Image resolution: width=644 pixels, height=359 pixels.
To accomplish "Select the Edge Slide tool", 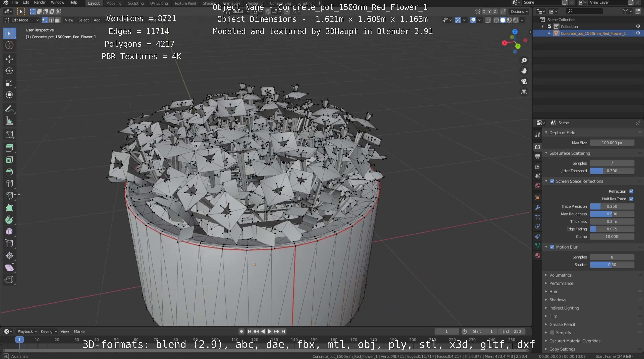I will pyautogui.click(x=9, y=244).
